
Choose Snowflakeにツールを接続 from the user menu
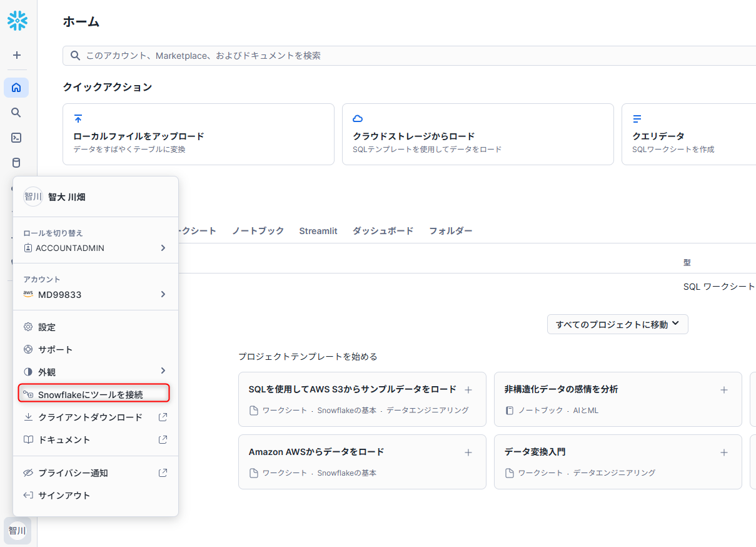(x=94, y=394)
